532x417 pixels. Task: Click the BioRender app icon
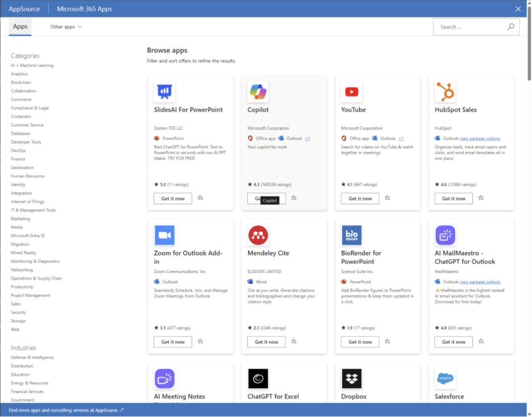point(352,235)
